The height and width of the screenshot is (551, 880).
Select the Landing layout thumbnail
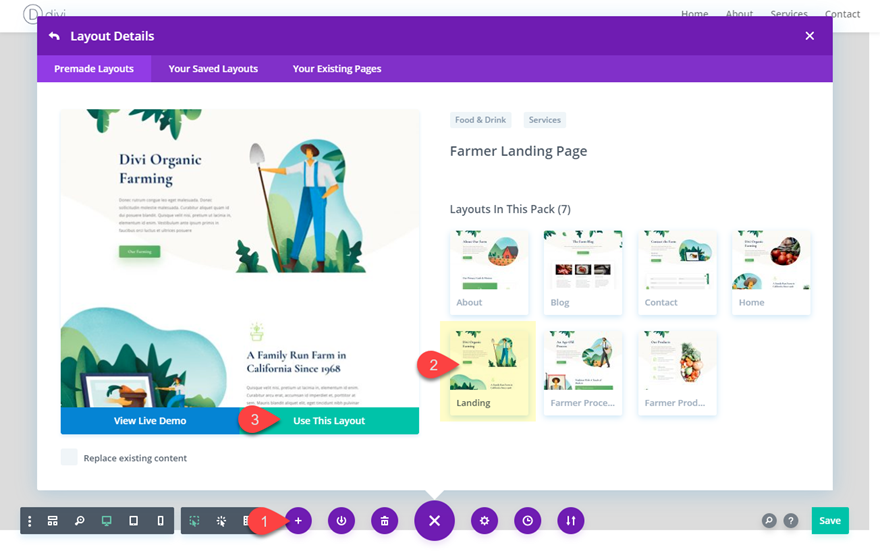(489, 372)
